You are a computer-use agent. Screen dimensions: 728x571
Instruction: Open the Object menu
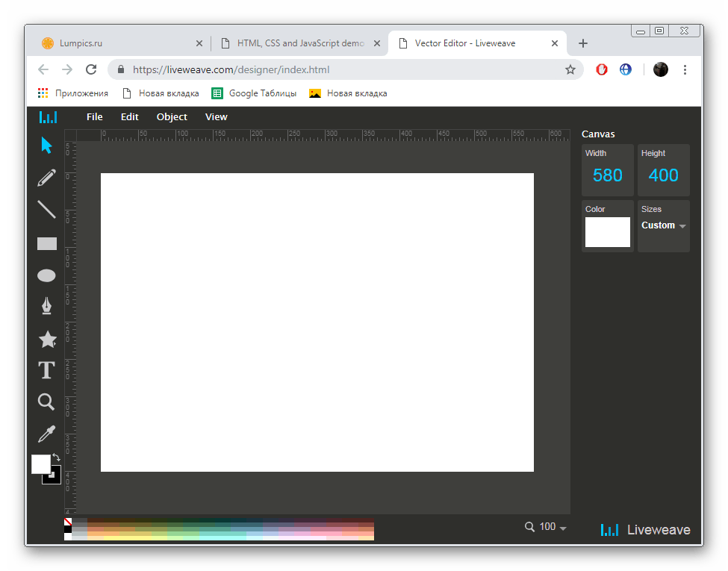(x=171, y=116)
